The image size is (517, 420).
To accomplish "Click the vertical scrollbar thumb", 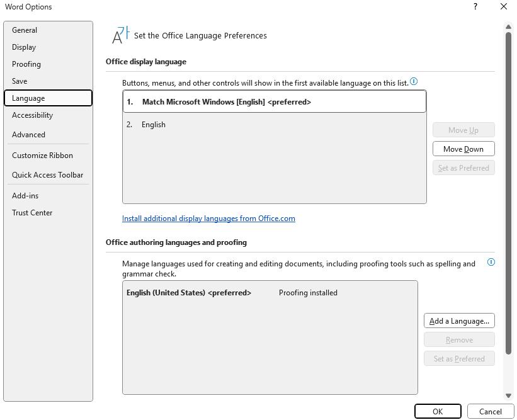I will point(508,193).
